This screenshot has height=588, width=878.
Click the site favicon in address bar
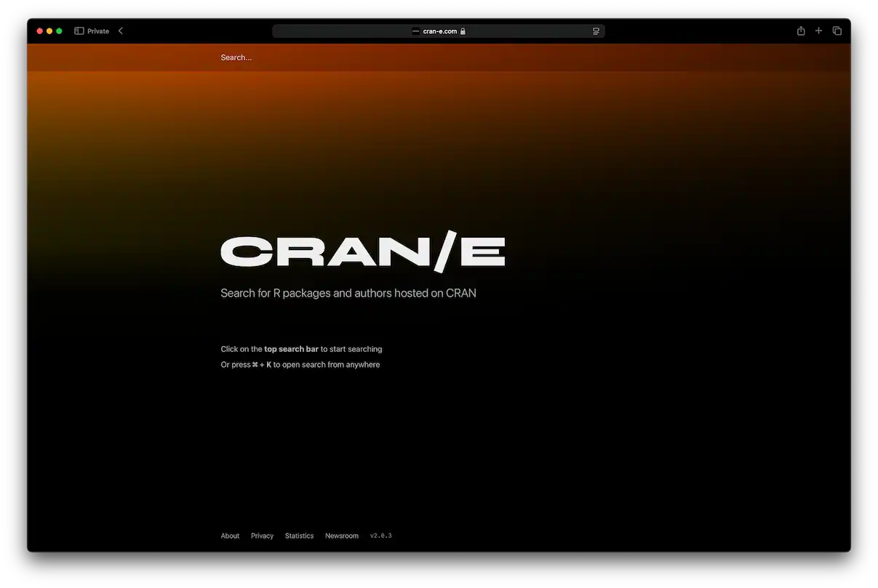(415, 31)
